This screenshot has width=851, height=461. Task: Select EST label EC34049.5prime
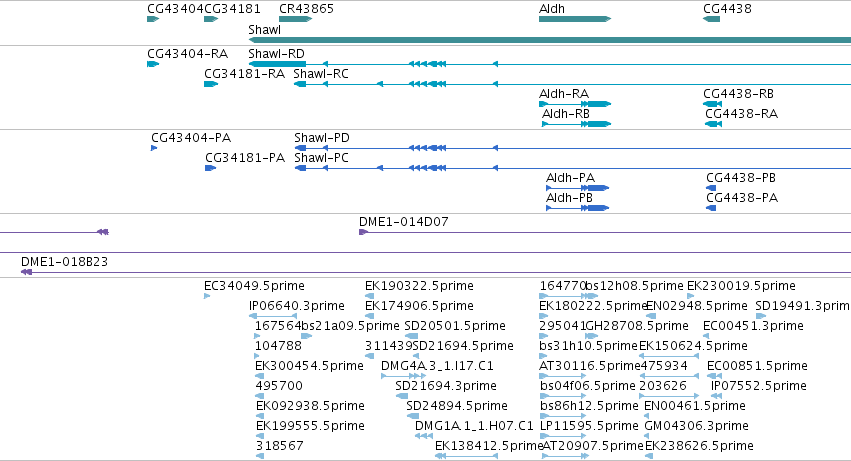[x=255, y=286]
